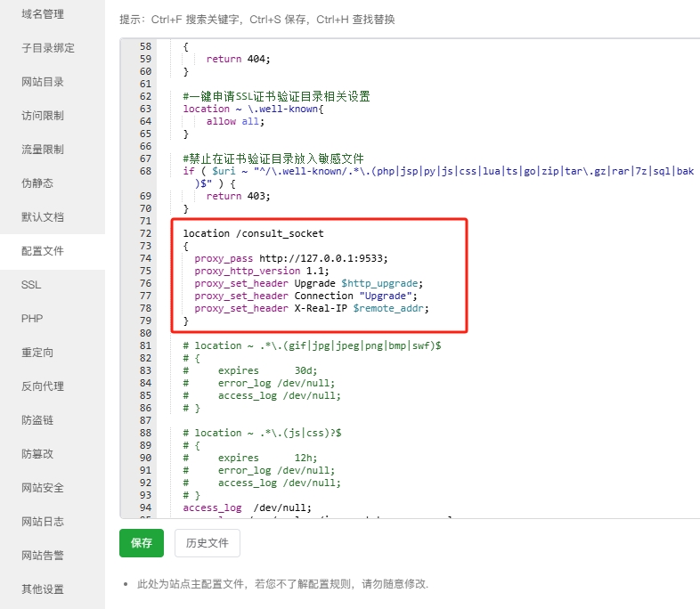Click the 'access_log /dev/null;' line 94
700x609 pixels.
pyautogui.click(x=248, y=507)
